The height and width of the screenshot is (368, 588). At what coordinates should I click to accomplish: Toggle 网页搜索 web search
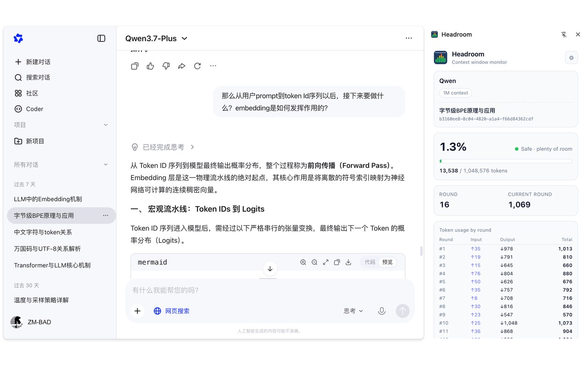(171, 311)
